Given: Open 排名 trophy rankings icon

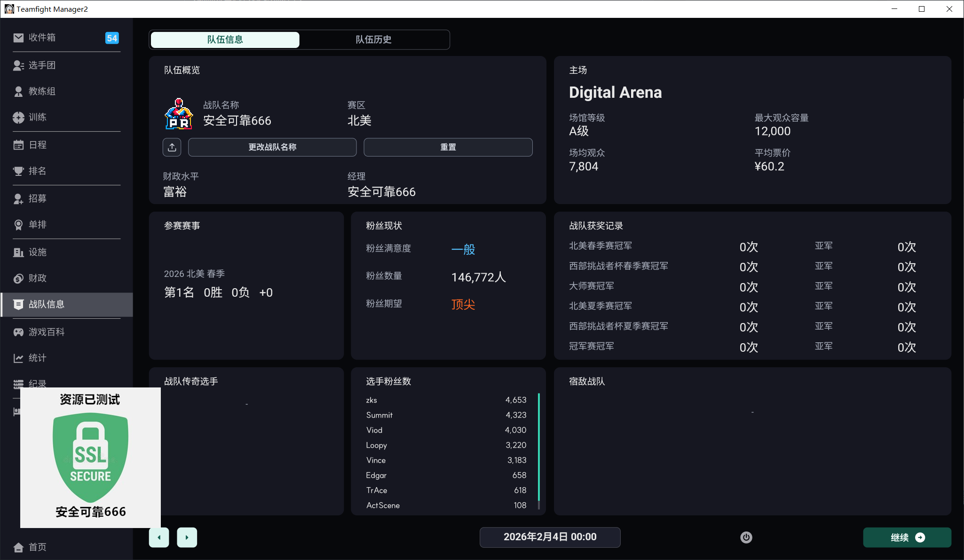Looking at the screenshot, I should point(18,171).
